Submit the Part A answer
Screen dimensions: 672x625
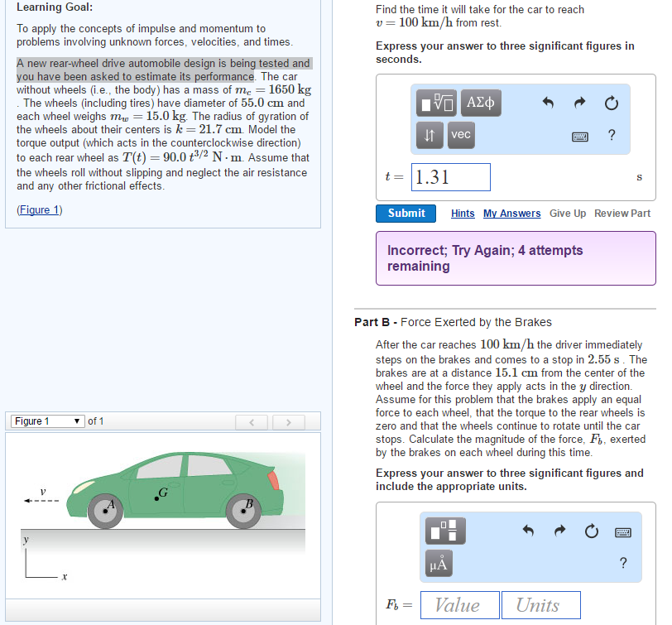(x=406, y=213)
